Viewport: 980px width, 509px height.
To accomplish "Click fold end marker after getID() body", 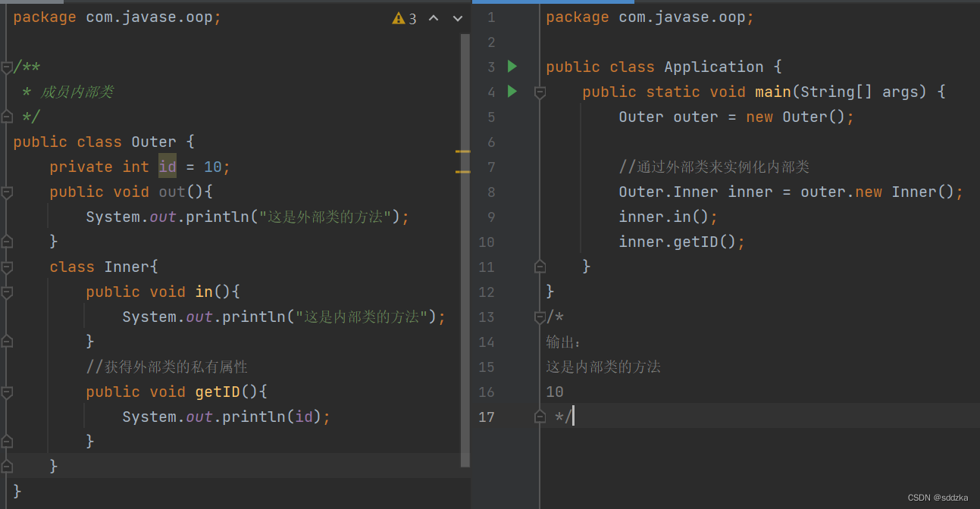I will (7, 442).
